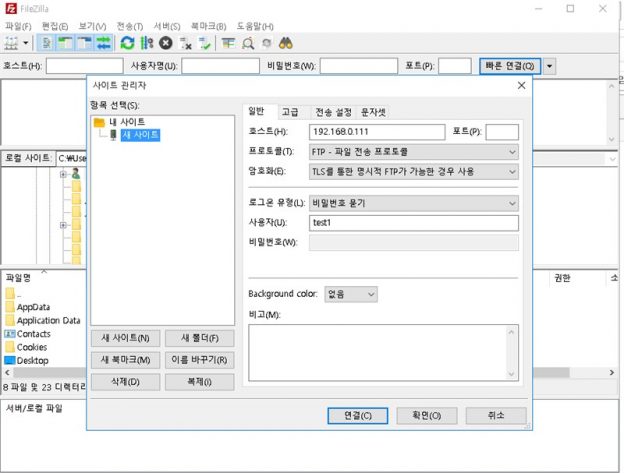Click the 새 폴더(F) button
The image size is (624, 473).
tap(199, 339)
